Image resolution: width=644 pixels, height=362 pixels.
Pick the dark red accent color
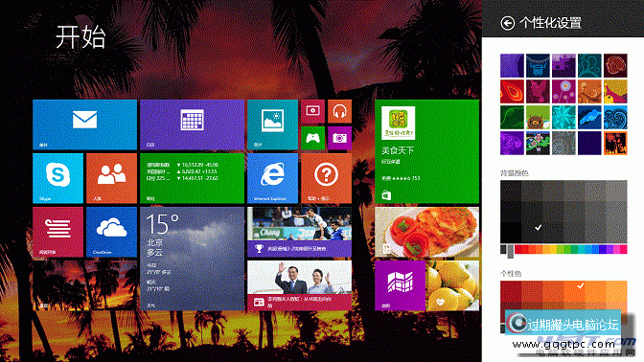click(x=511, y=292)
